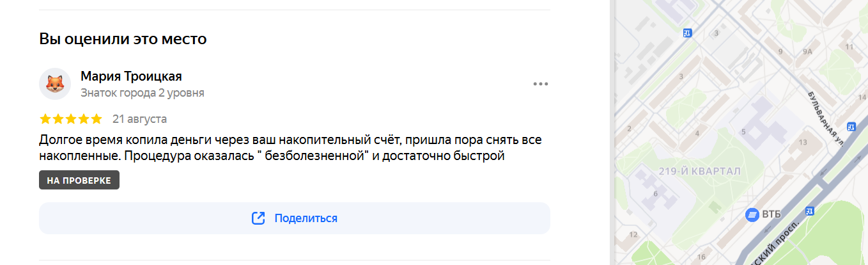Viewport: 868px width, 265px height.
Task: Click the 219-й квартал label on map
Action: click(699, 172)
